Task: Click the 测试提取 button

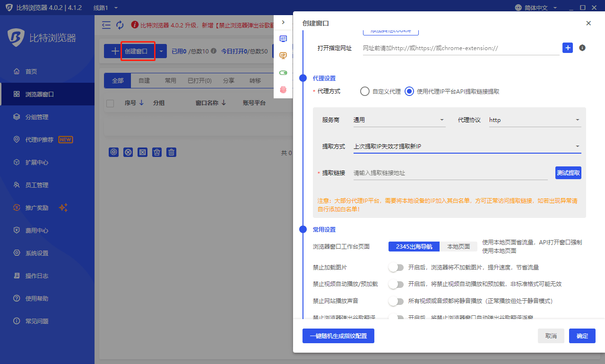Action: click(568, 173)
